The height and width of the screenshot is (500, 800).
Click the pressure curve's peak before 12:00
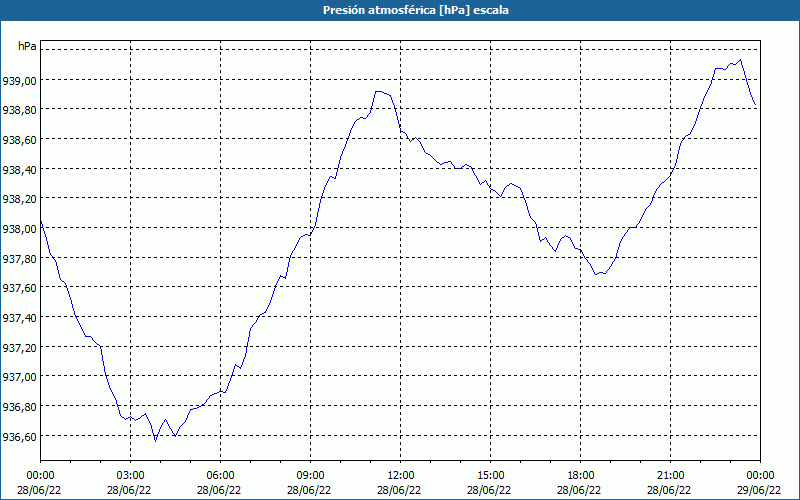pyautogui.click(x=378, y=91)
